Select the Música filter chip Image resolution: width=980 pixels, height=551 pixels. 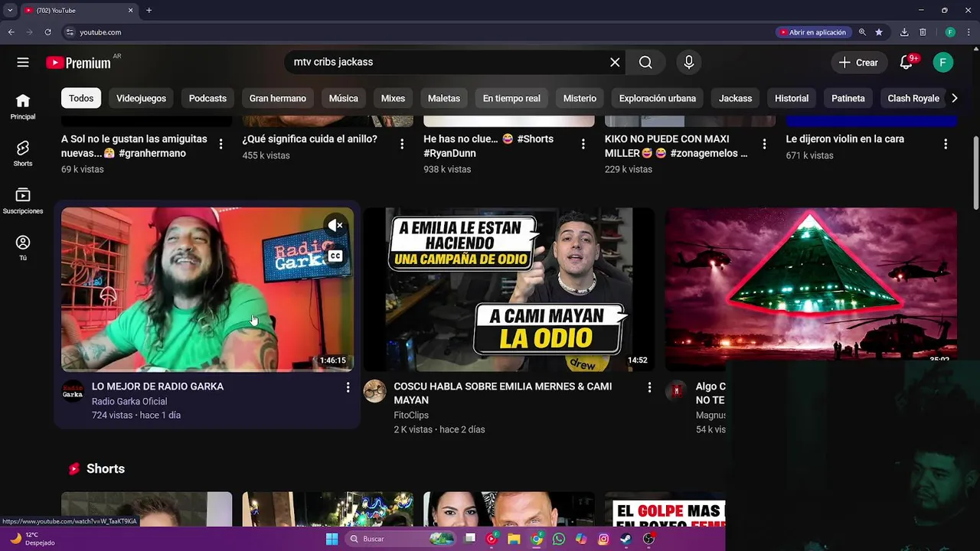[x=343, y=98]
